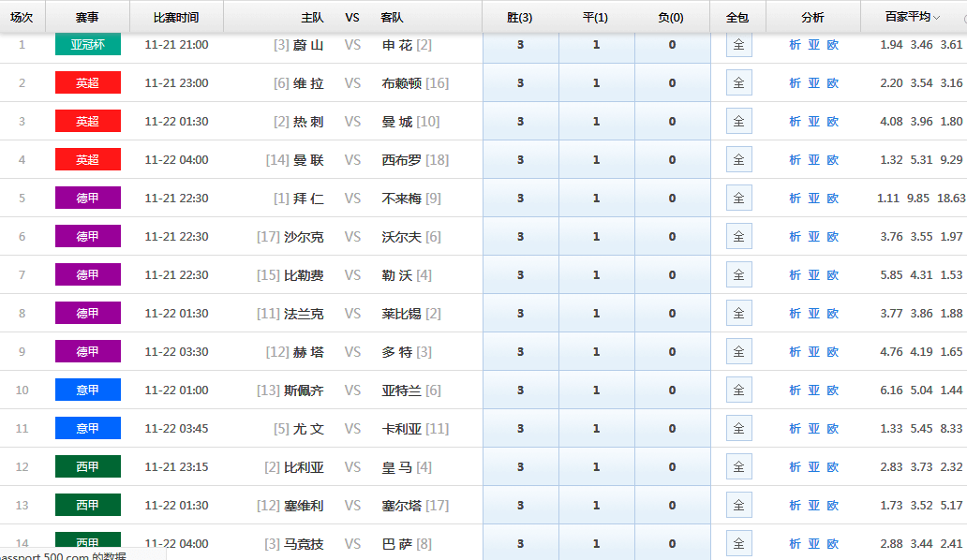Select all outcomes 全 for 塞维利 match
Viewport: 967px width, 560px height.
(x=738, y=506)
